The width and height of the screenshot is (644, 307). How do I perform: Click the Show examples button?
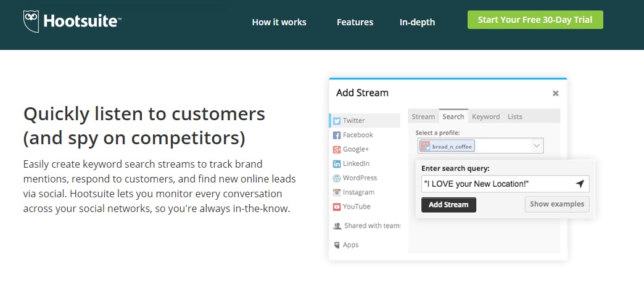(x=556, y=204)
